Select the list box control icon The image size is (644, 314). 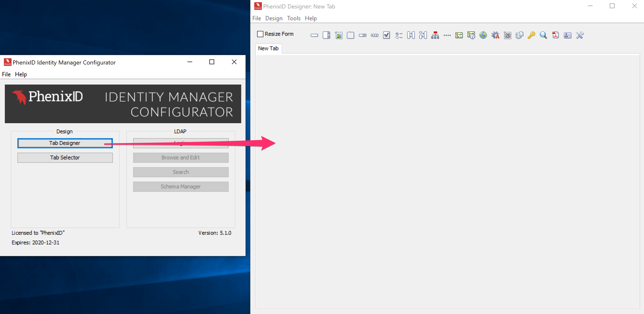pos(326,35)
